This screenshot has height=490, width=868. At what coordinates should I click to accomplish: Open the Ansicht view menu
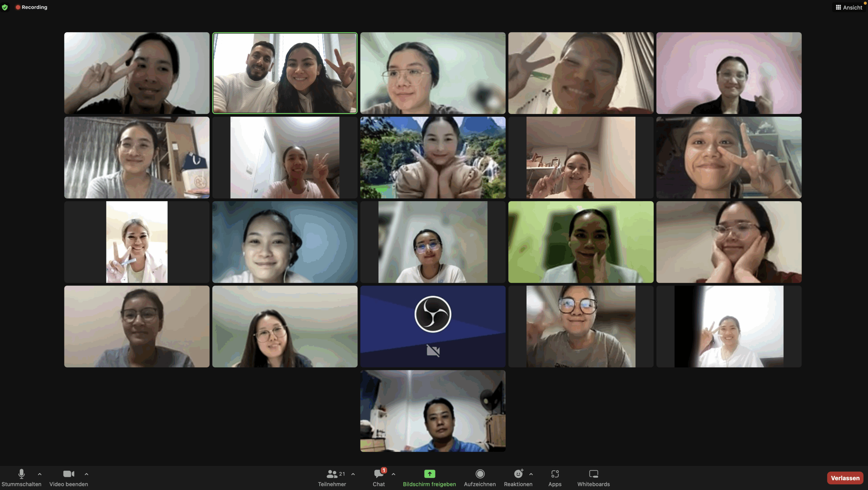849,7
